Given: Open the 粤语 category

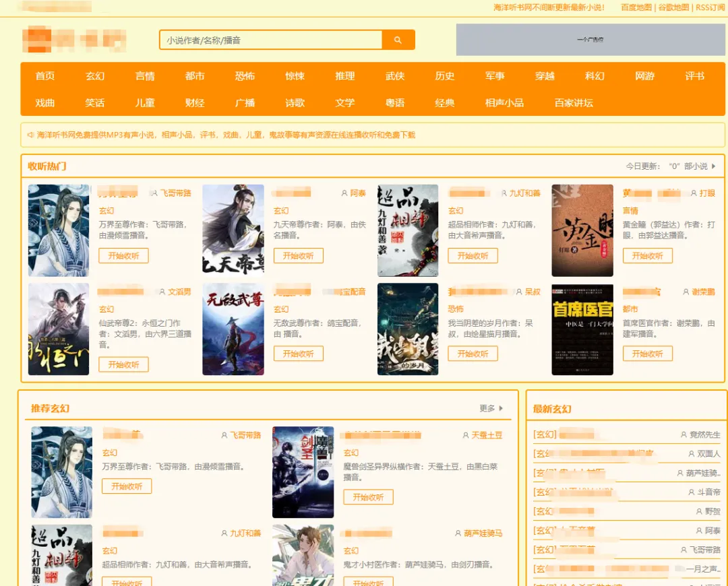Looking at the screenshot, I should click(x=395, y=103).
